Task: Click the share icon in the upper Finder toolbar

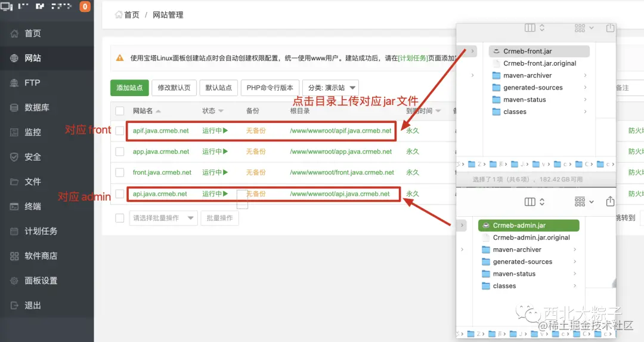Action: click(x=611, y=27)
